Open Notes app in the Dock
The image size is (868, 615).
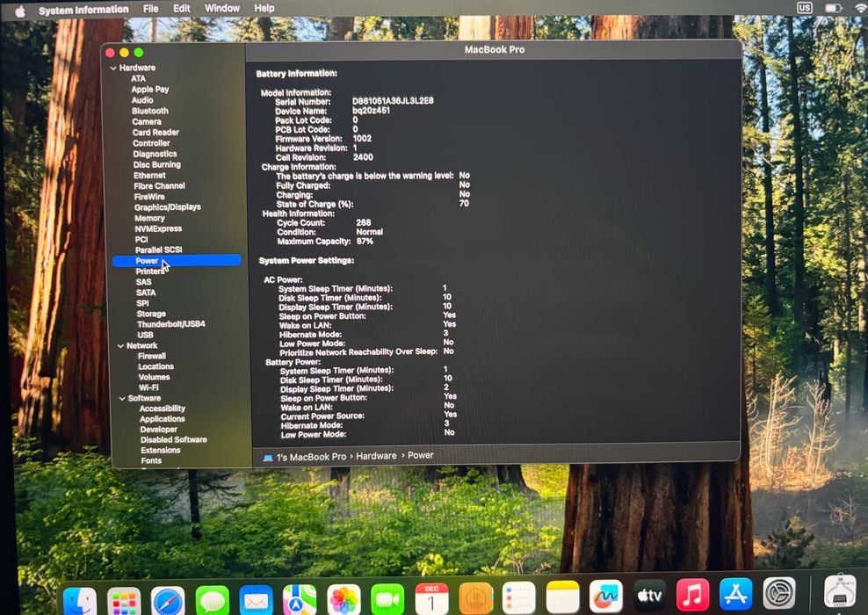(x=563, y=597)
